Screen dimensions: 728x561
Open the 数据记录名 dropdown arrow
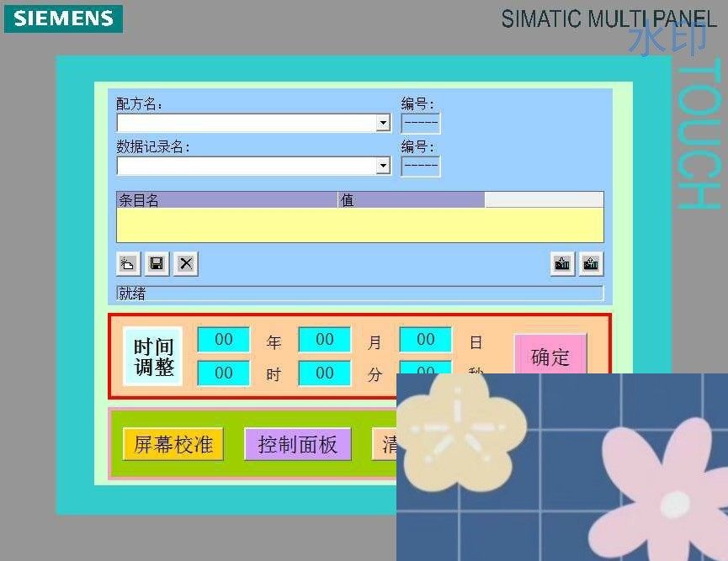[383, 166]
